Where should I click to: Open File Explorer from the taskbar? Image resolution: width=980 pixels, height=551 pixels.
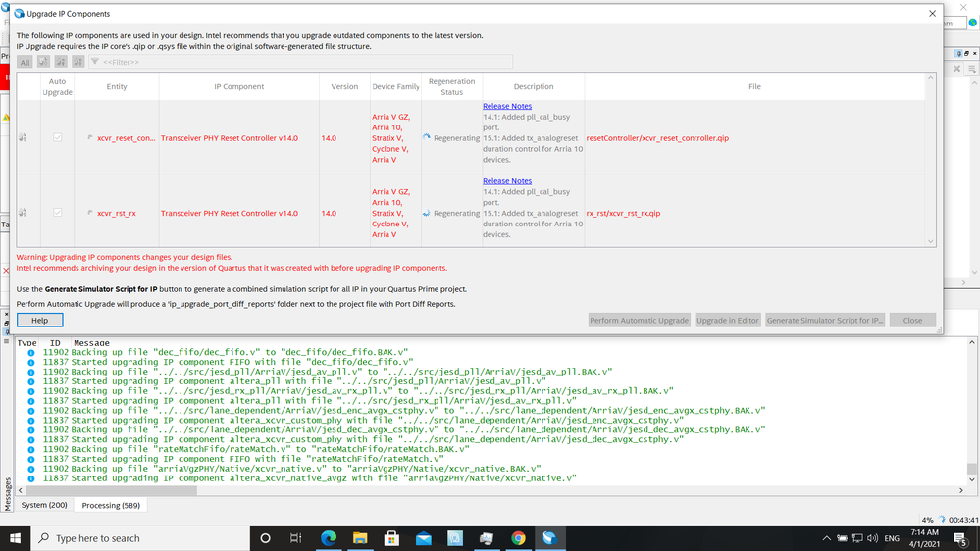click(360, 538)
